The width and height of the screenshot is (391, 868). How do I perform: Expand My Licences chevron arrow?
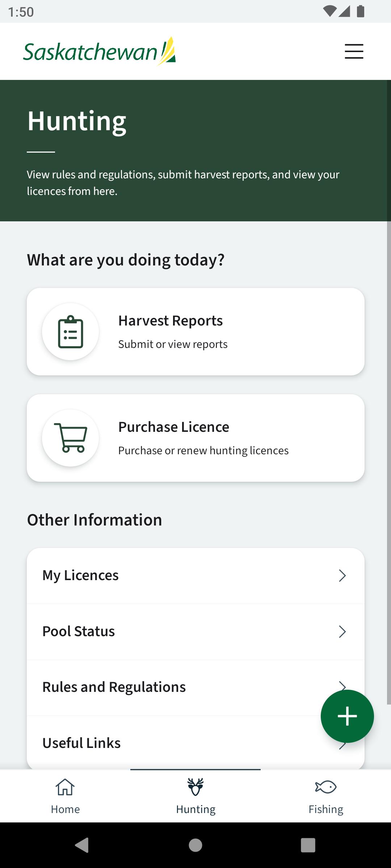coord(342,575)
